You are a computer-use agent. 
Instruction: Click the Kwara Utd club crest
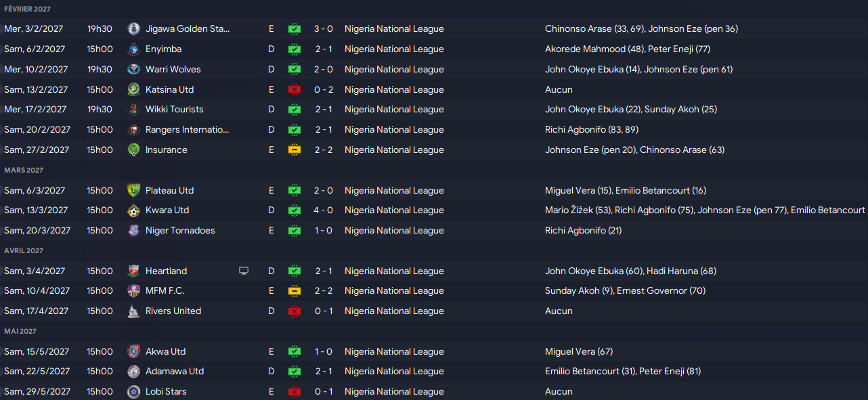click(x=134, y=210)
